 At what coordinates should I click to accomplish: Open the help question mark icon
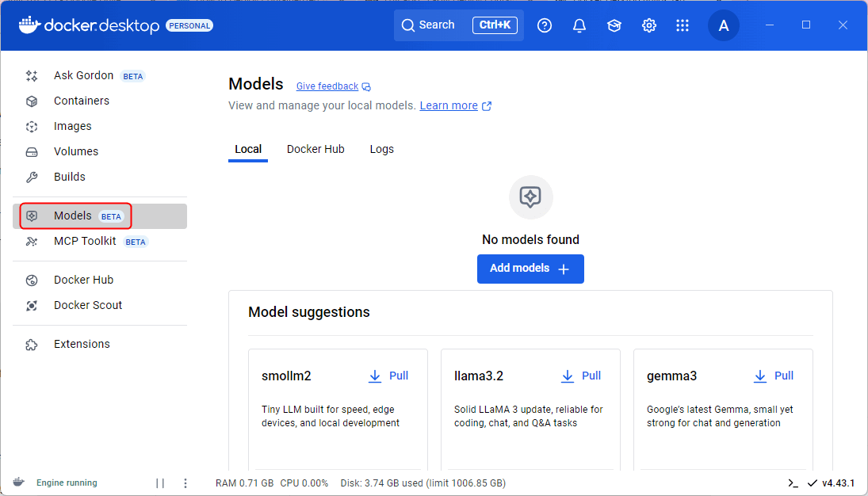(545, 25)
